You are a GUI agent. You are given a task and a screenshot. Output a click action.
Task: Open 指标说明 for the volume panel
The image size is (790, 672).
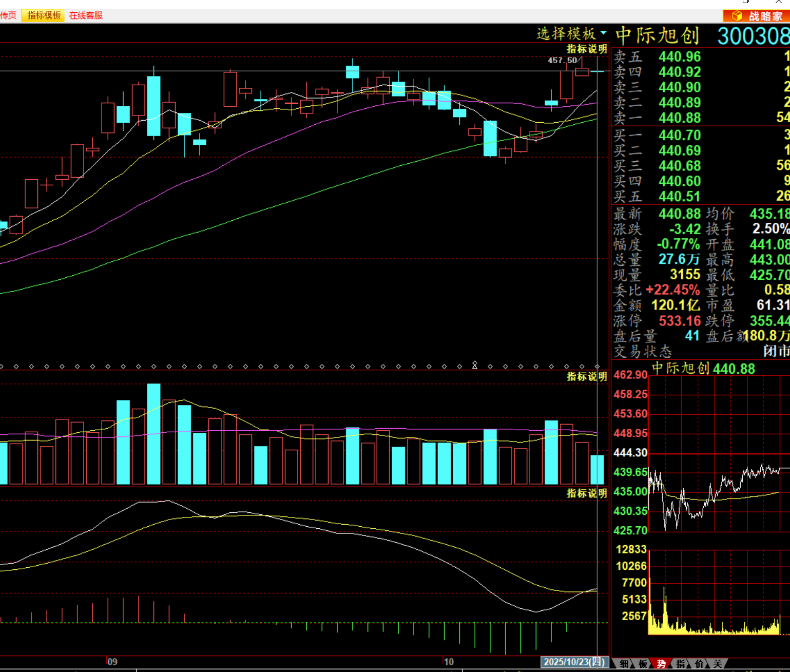pos(587,376)
